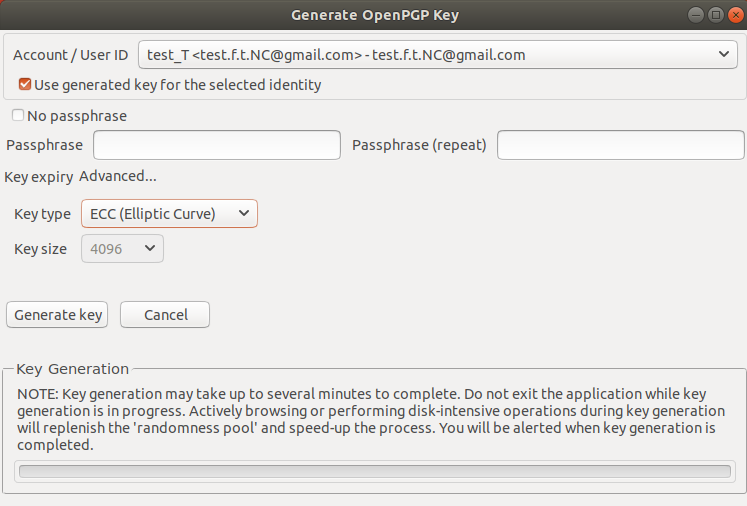Focus the first Passphrase input field

(217, 145)
